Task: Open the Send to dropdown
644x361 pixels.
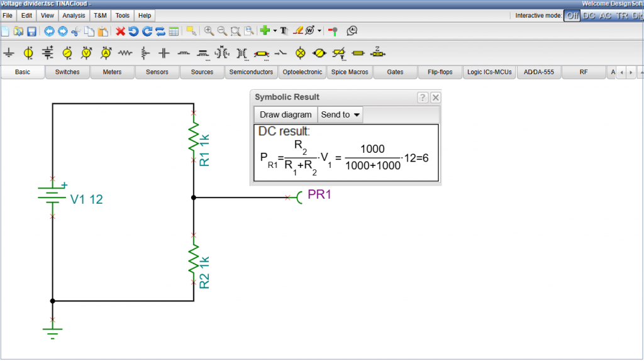Action: (x=340, y=114)
